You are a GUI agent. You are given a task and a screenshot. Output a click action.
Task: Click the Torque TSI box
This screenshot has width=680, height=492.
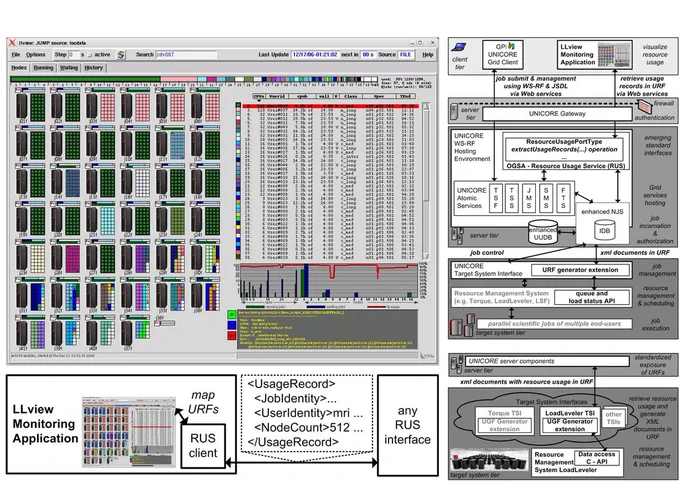(504, 420)
